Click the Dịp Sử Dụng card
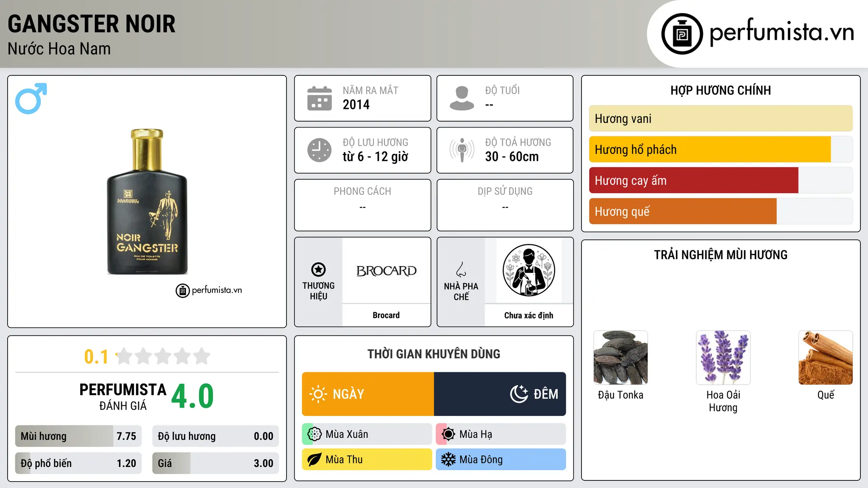Screen dimensions: 868x488 click(505, 205)
